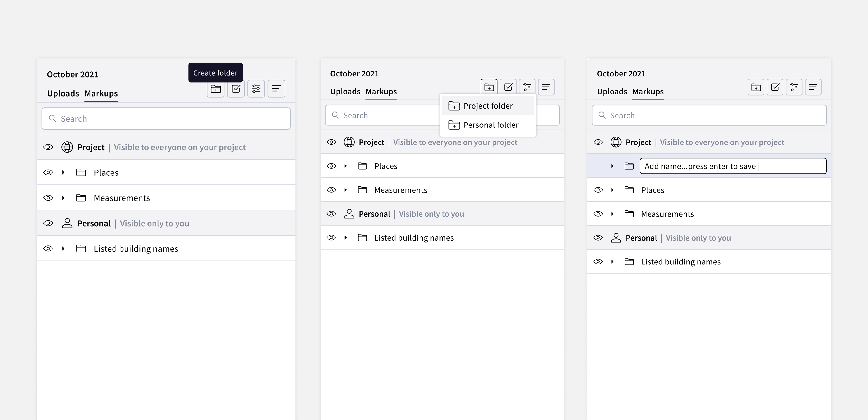
Task: Click create folder icon in right panel
Action: [x=756, y=87]
